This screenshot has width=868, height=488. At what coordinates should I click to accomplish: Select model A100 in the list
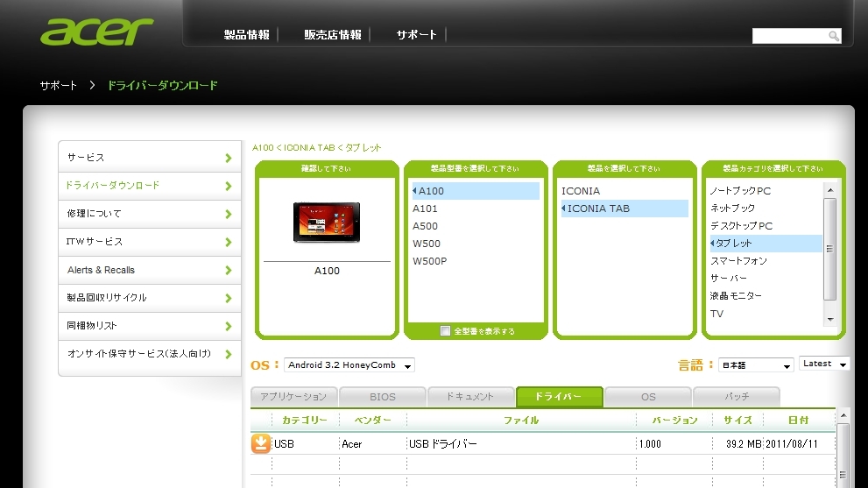pos(476,191)
